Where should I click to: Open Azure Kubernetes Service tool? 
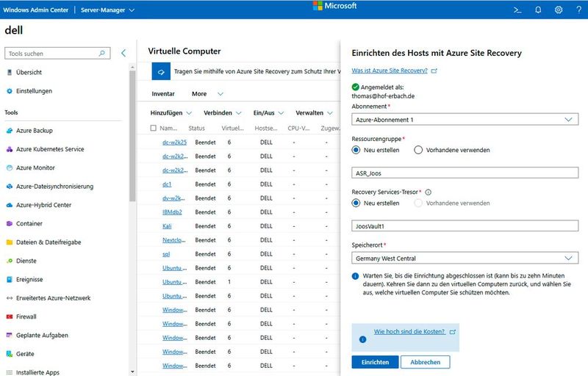[x=50, y=149]
